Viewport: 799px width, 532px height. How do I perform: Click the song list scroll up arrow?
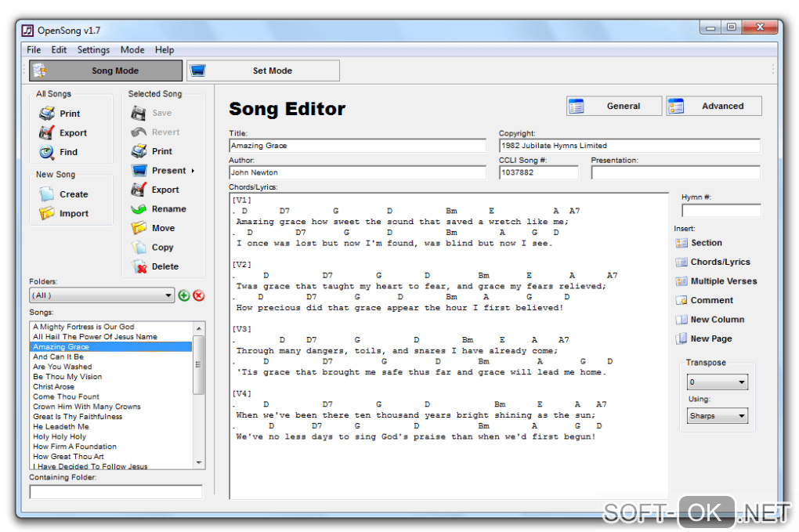tap(199, 328)
